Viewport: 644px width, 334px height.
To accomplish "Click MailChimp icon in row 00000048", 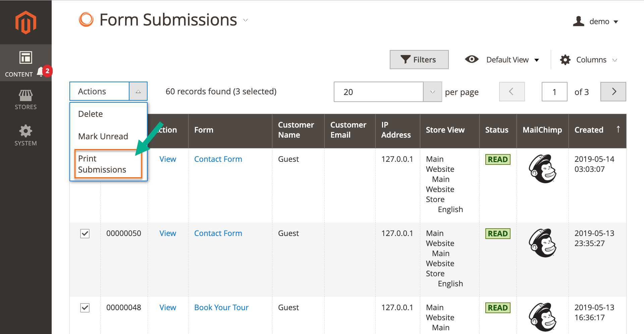I will tap(542, 317).
